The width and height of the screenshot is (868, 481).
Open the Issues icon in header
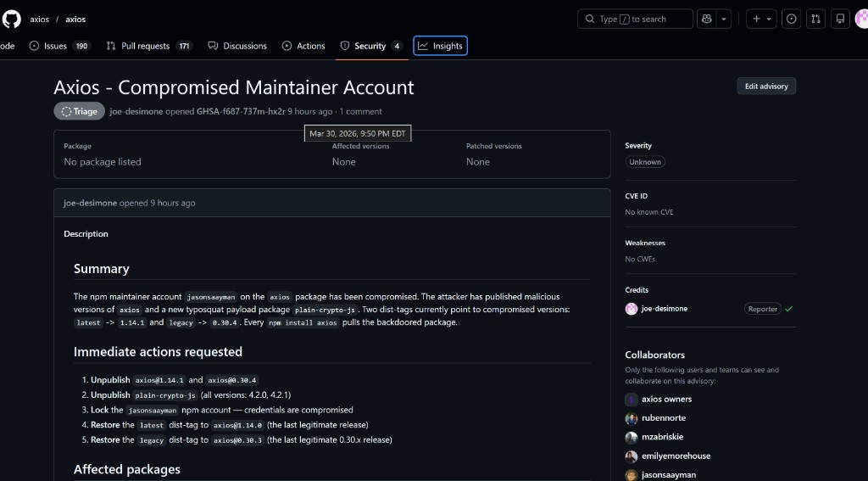tap(792, 19)
